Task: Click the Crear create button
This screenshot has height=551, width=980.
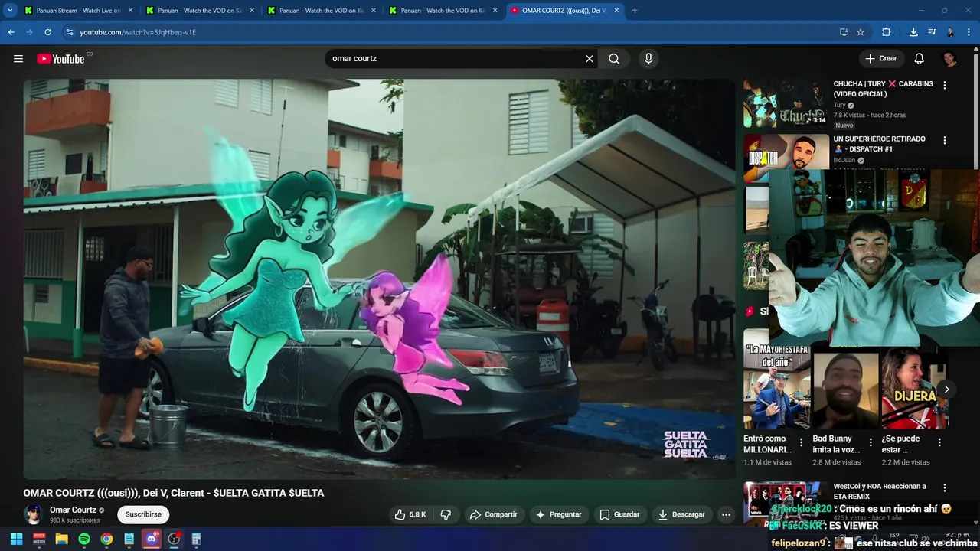Action: pyautogui.click(x=881, y=59)
